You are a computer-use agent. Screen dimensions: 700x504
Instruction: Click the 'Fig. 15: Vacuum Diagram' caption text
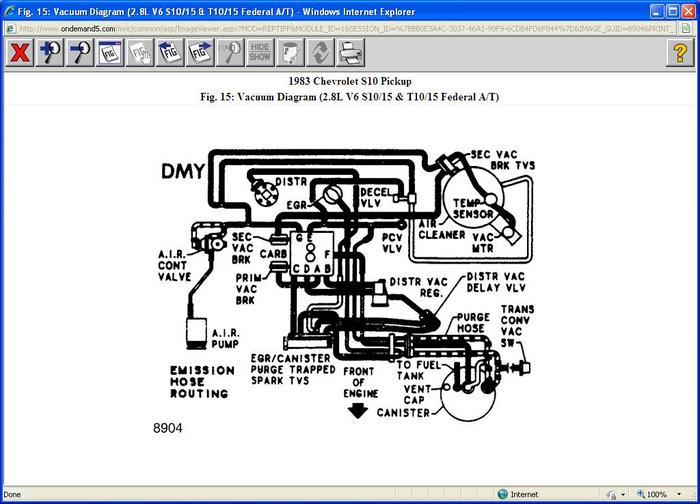350,97
